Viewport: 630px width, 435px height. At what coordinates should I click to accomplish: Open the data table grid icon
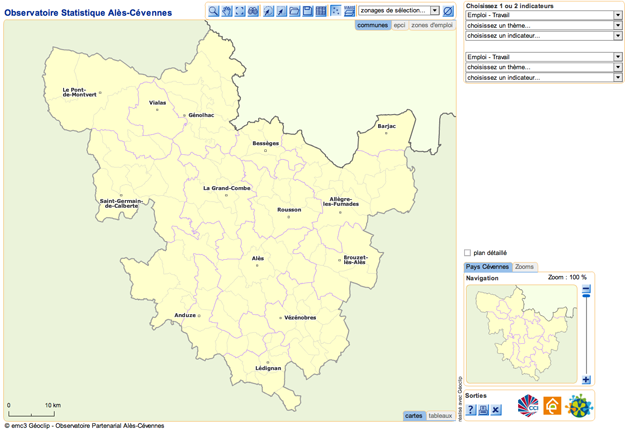pos(321,11)
